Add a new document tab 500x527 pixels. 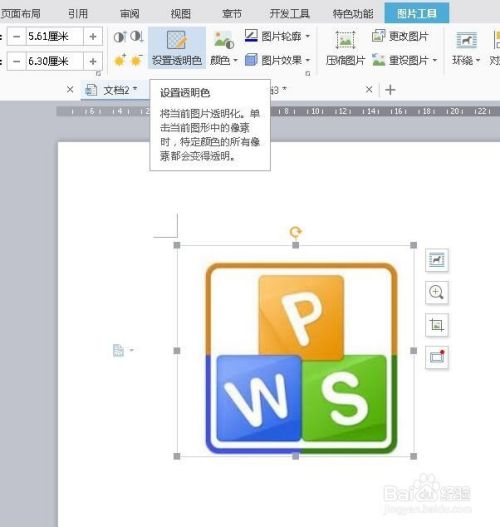point(390,90)
